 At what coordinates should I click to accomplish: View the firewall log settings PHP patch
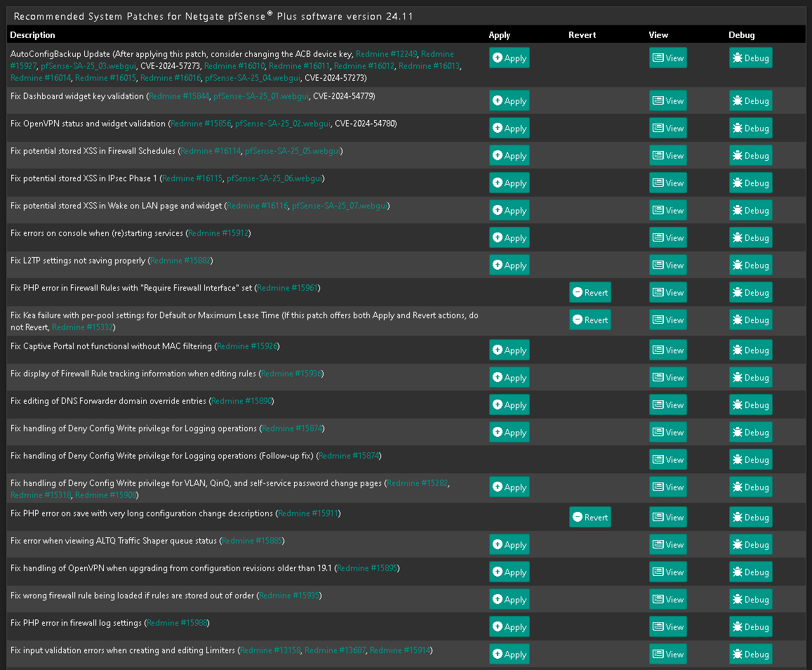(x=668, y=627)
